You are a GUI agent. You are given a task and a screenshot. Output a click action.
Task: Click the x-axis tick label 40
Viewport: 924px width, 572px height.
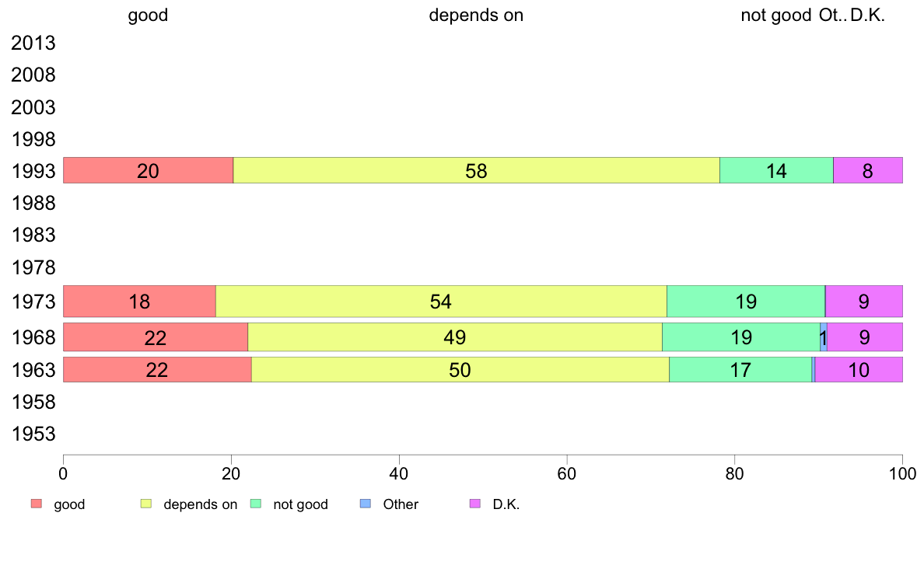(399, 473)
